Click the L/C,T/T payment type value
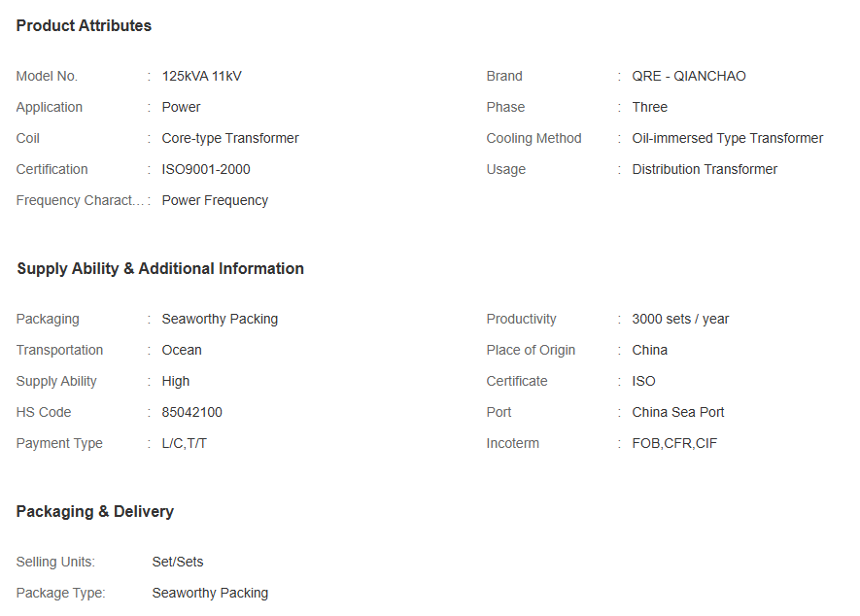The image size is (860, 616). pos(184,443)
